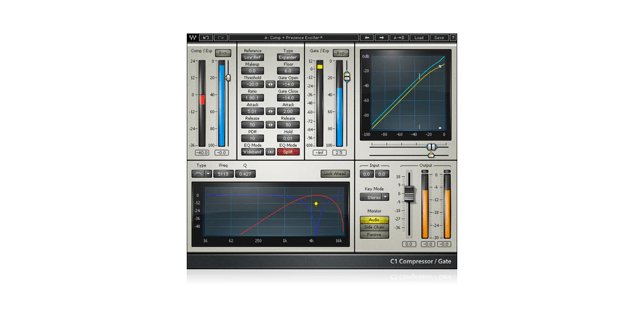
Task: Click the gate Release value 30
Action: [289, 125]
